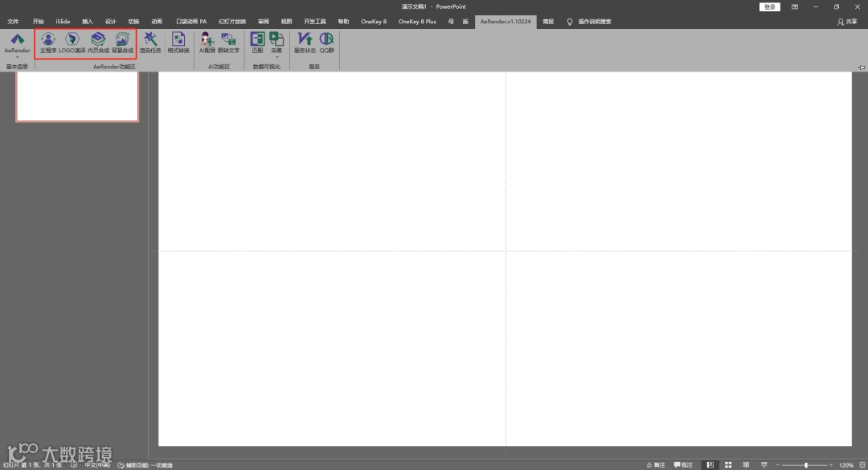This screenshot has width=868, height=470.
Task: Switch to the 审阅 Review tab
Action: pyautogui.click(x=264, y=22)
